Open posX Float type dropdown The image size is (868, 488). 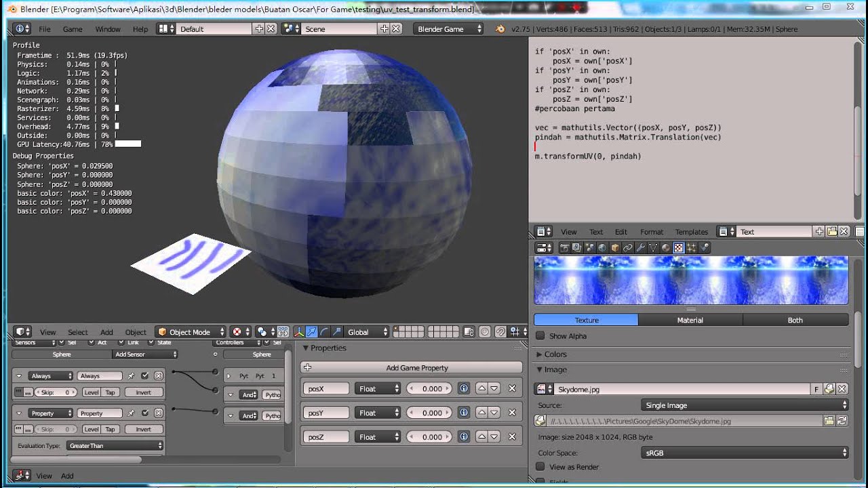pyautogui.click(x=378, y=388)
